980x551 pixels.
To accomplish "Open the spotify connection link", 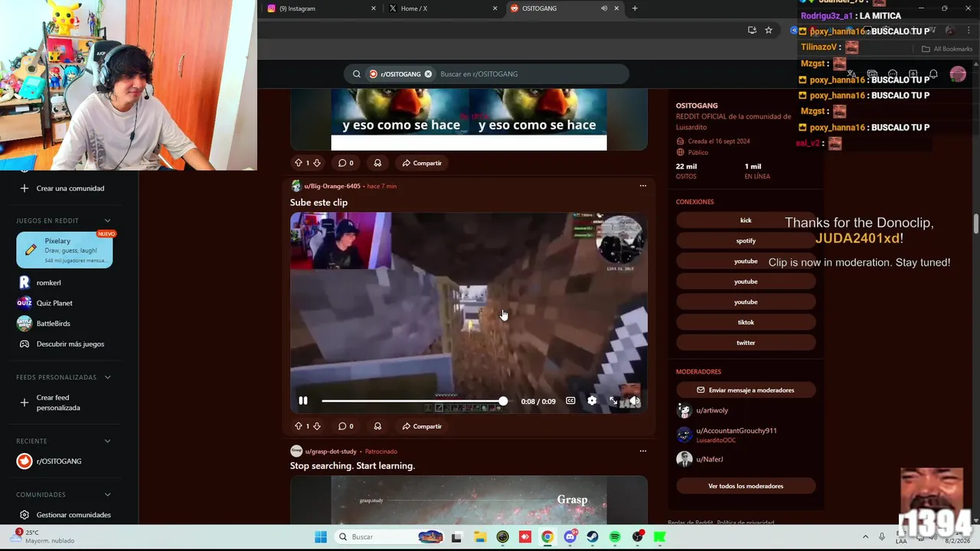I will [746, 241].
